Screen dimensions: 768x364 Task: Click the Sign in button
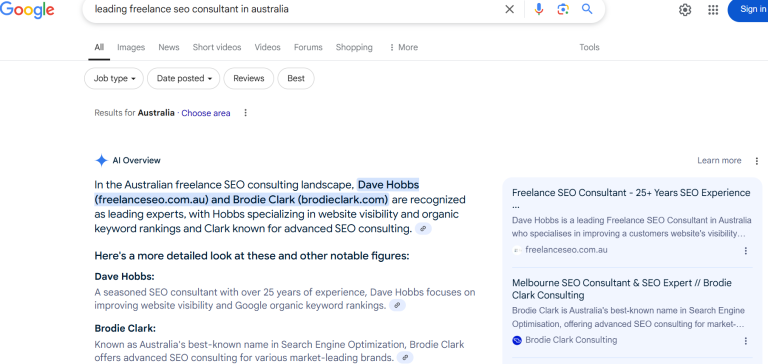point(748,10)
